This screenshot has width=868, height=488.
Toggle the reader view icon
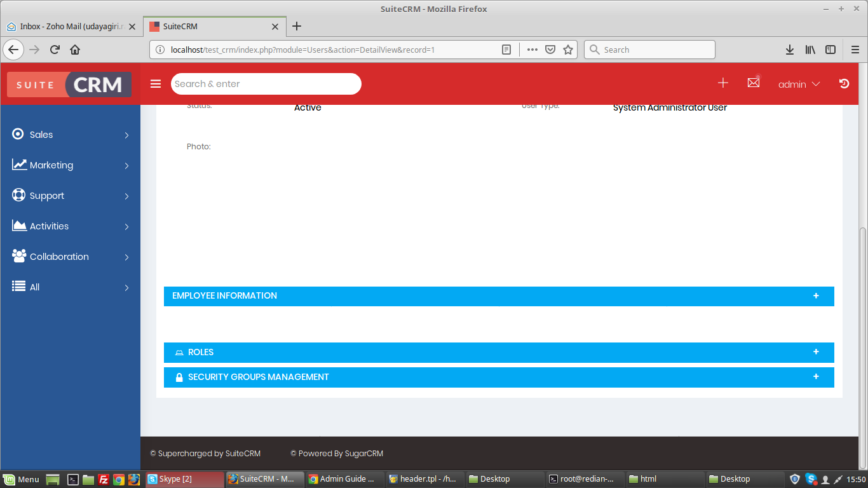pos(506,50)
